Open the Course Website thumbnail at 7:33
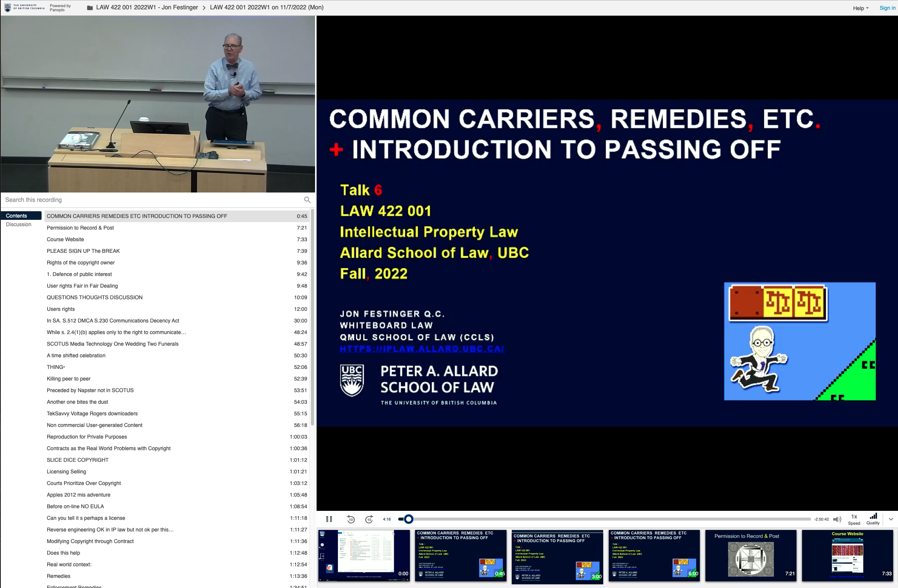Viewport: 898px width, 588px height. point(847,555)
